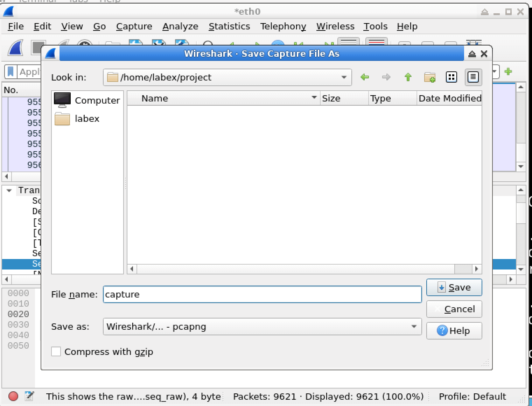Click hex offset 0050 in bytes pane
This screenshot has width=532, height=406.
point(18,345)
